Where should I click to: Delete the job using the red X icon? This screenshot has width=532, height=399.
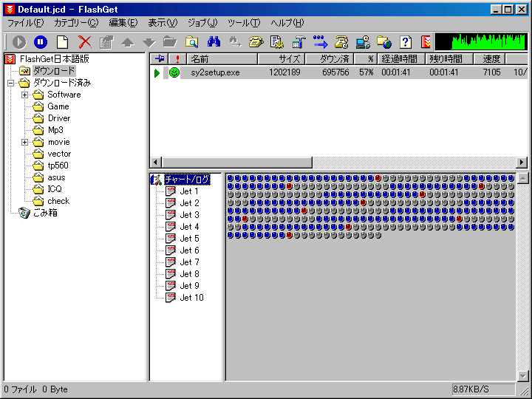click(x=85, y=42)
